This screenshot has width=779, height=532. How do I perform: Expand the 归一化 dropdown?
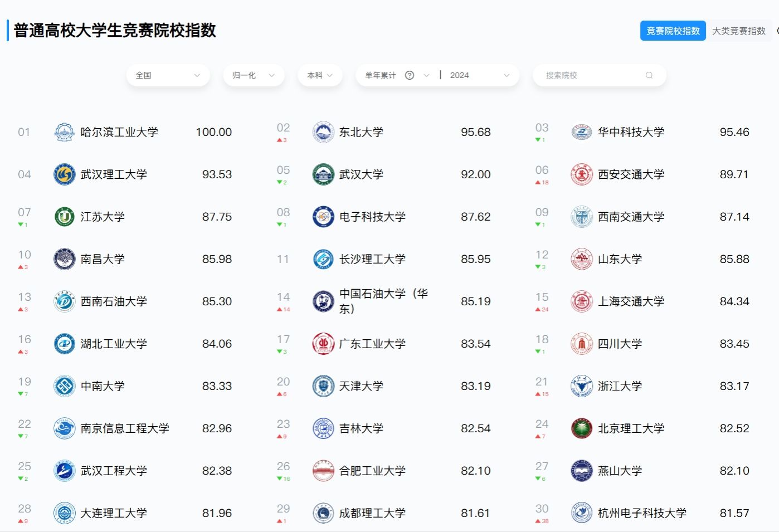point(254,76)
